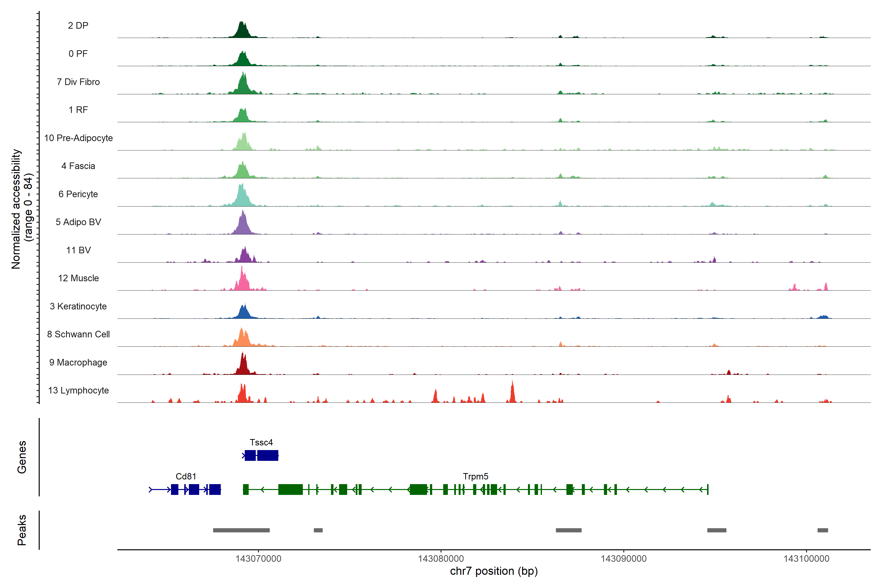This screenshot has width=882, height=588.
Task: Click the 143100000 axis tick label
Action: click(x=806, y=559)
